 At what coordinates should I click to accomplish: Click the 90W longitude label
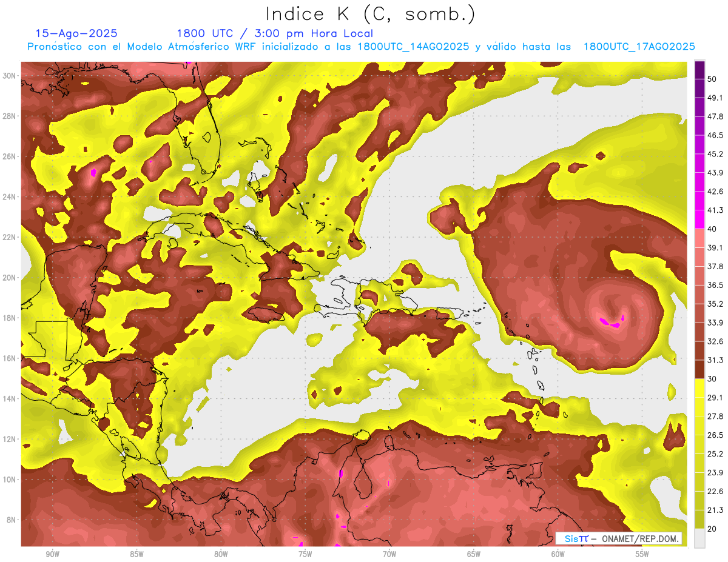pyautogui.click(x=52, y=554)
